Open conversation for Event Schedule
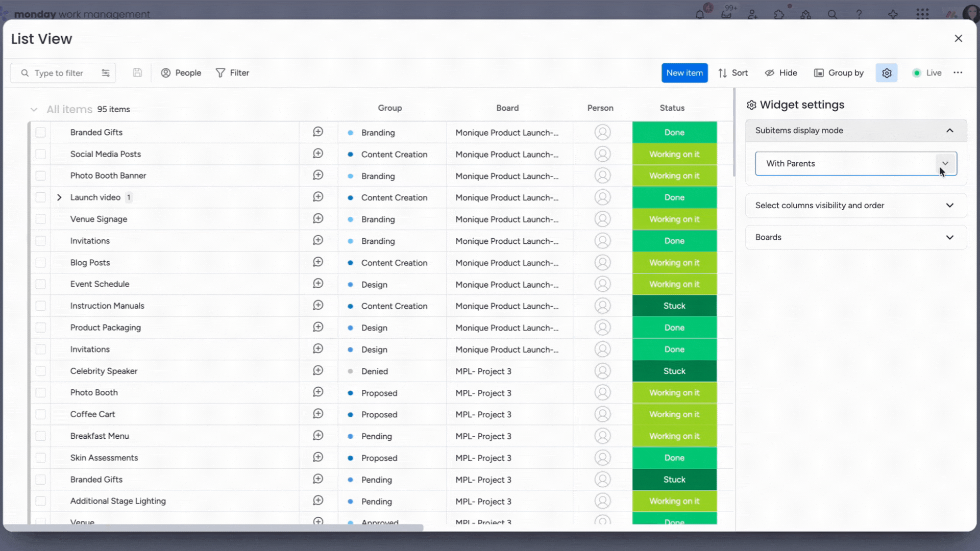Image resolution: width=980 pixels, height=551 pixels. [x=318, y=284]
